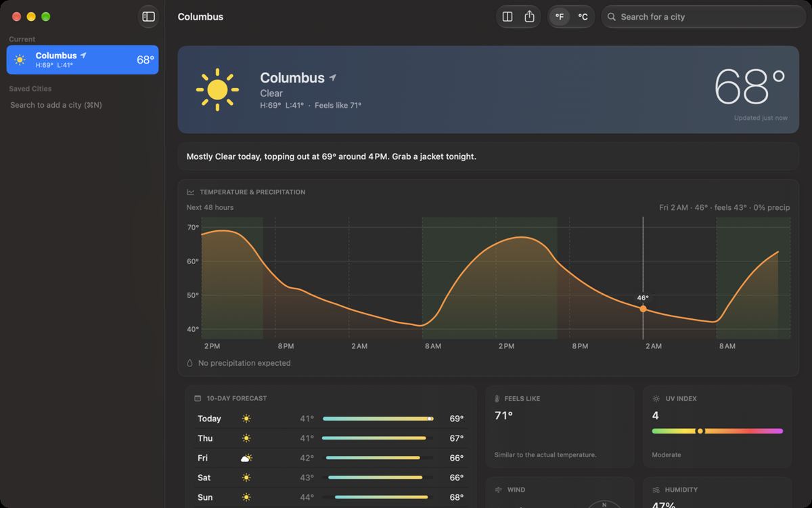The height and width of the screenshot is (508, 812).
Task: Select Columbus in the Current list
Action: tap(83, 60)
